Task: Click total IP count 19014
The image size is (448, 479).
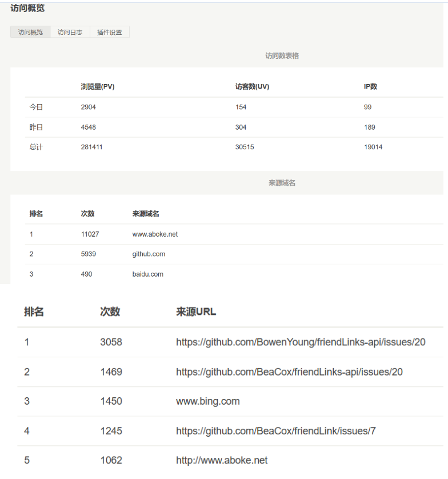Action: (373, 147)
